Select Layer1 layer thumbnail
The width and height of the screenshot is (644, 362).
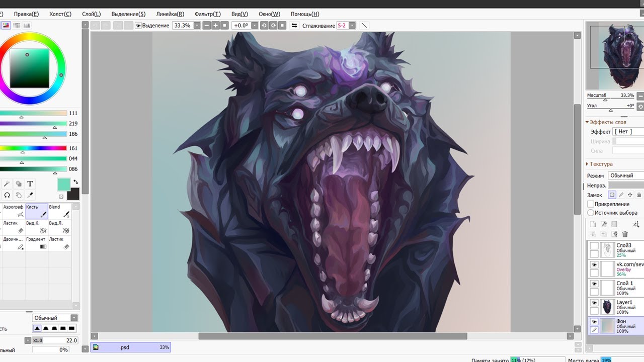(608, 306)
